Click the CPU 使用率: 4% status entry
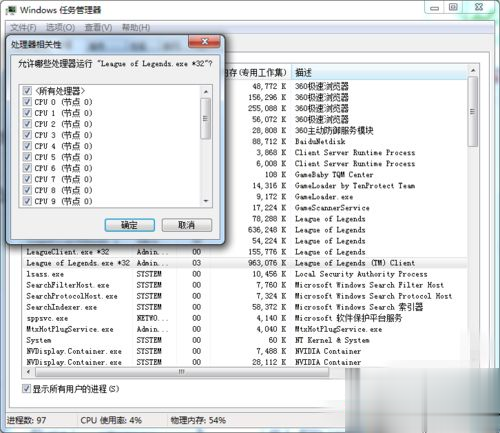 point(111,420)
